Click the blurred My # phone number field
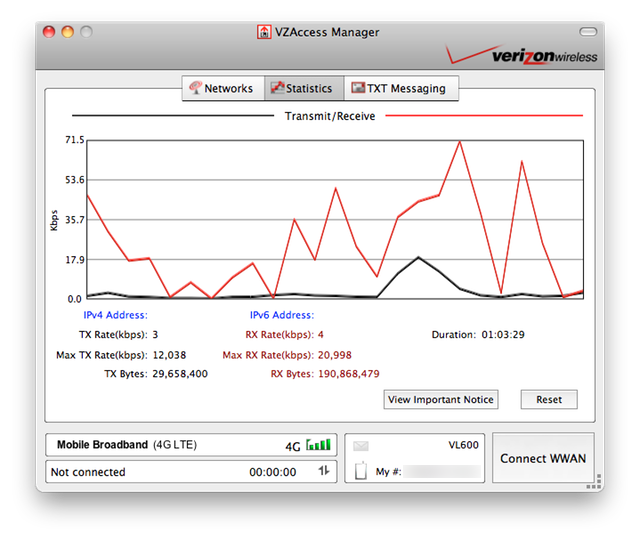 pyautogui.click(x=442, y=472)
